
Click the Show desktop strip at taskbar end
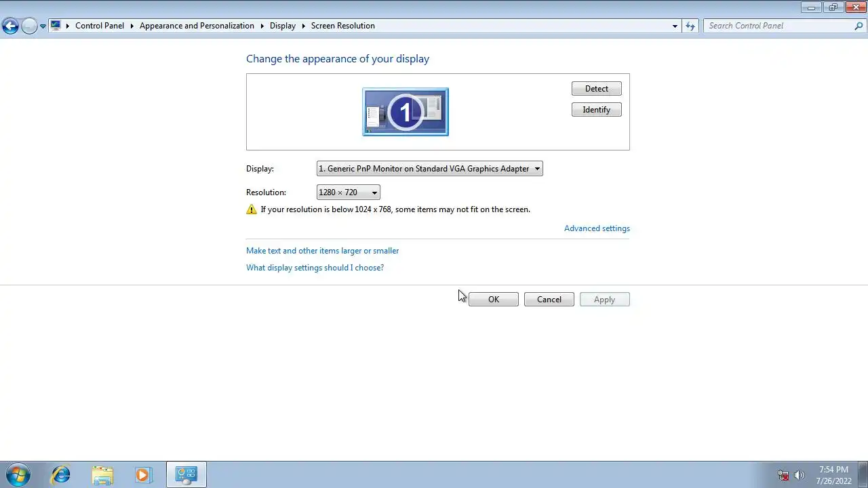[x=863, y=474]
